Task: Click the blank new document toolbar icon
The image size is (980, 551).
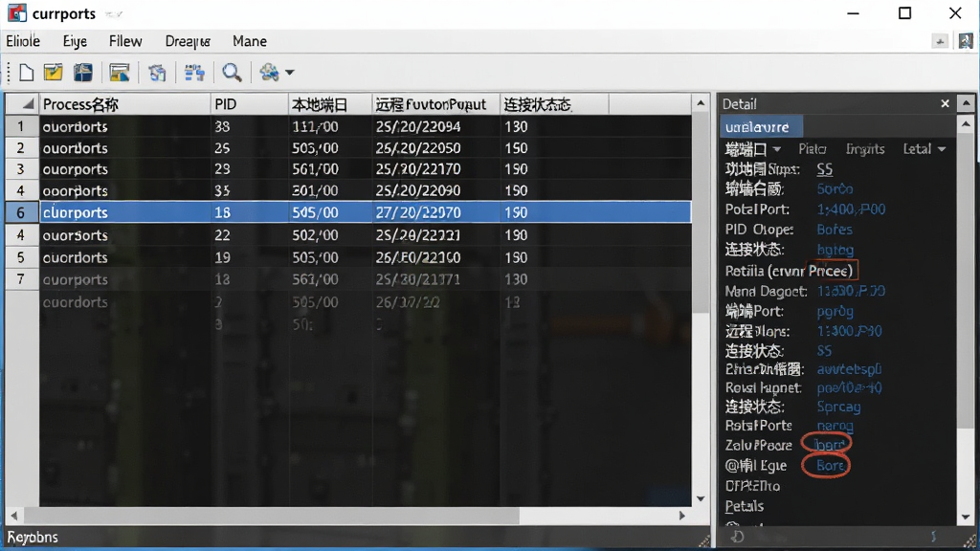Action: coord(26,73)
